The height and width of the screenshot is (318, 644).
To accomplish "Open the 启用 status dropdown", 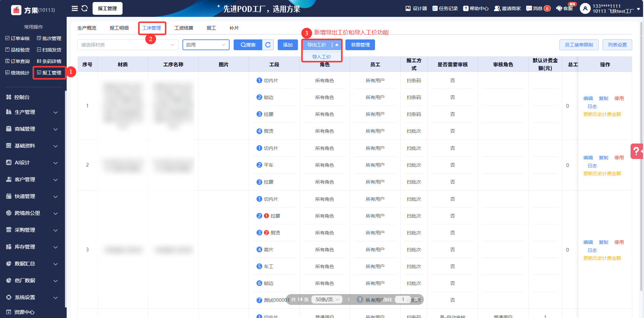I will tap(206, 45).
